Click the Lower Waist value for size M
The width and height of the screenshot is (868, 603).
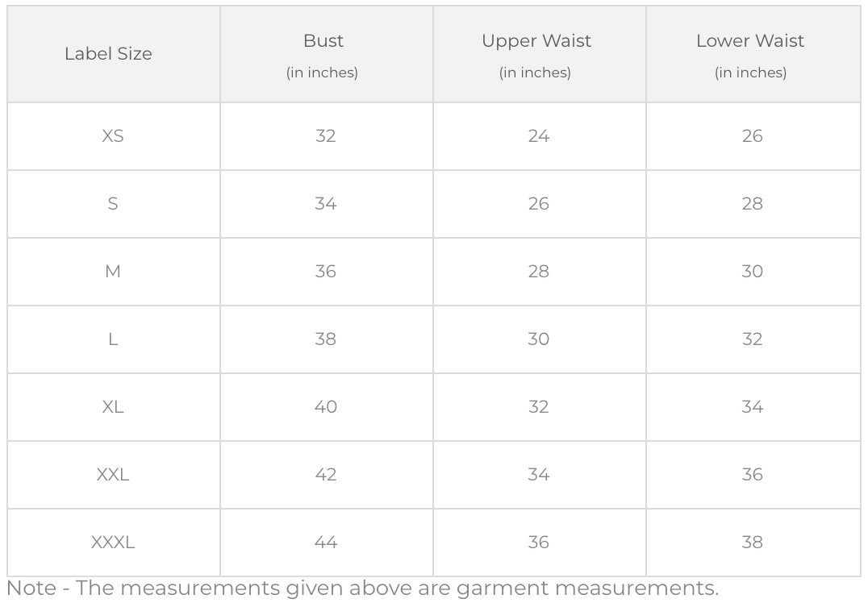click(752, 272)
